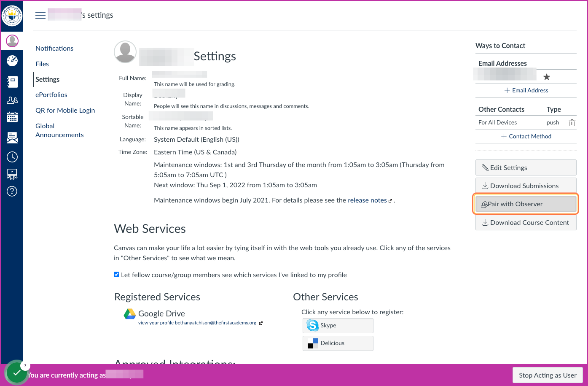Open the Account avatar in global navigation

click(12, 41)
